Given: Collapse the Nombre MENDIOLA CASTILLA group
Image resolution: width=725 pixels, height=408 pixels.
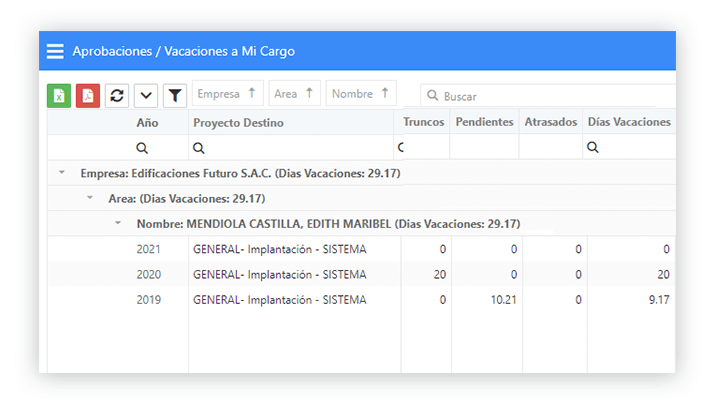Looking at the screenshot, I should click(118, 223).
